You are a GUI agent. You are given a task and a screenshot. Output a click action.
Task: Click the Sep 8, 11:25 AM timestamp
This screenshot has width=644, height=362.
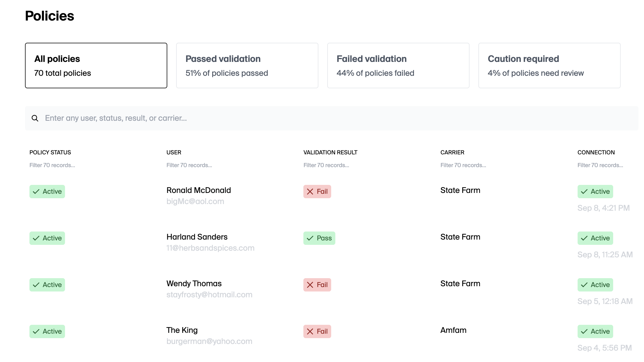point(605,255)
